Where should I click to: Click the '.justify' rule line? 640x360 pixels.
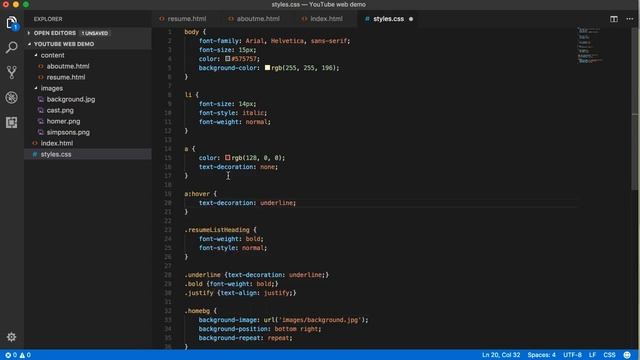point(240,293)
